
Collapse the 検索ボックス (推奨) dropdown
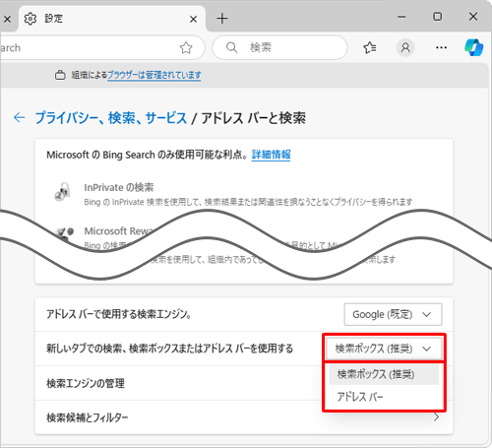(384, 349)
